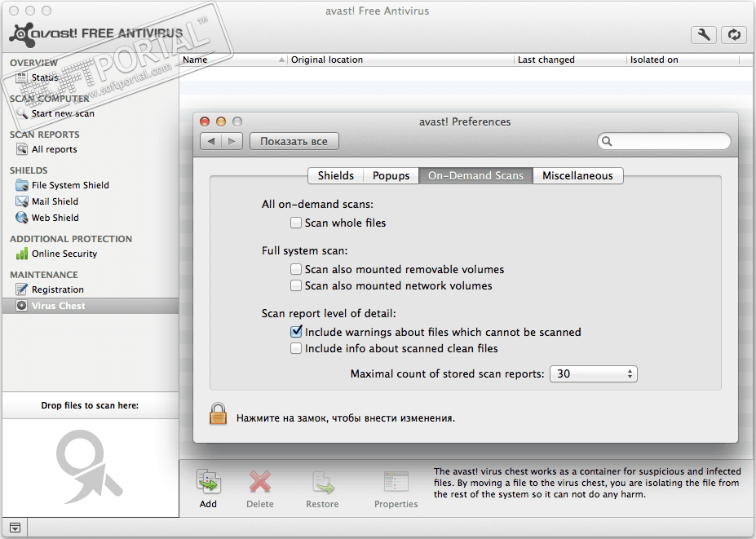
Task: Click the All reports document icon
Action: [22, 149]
